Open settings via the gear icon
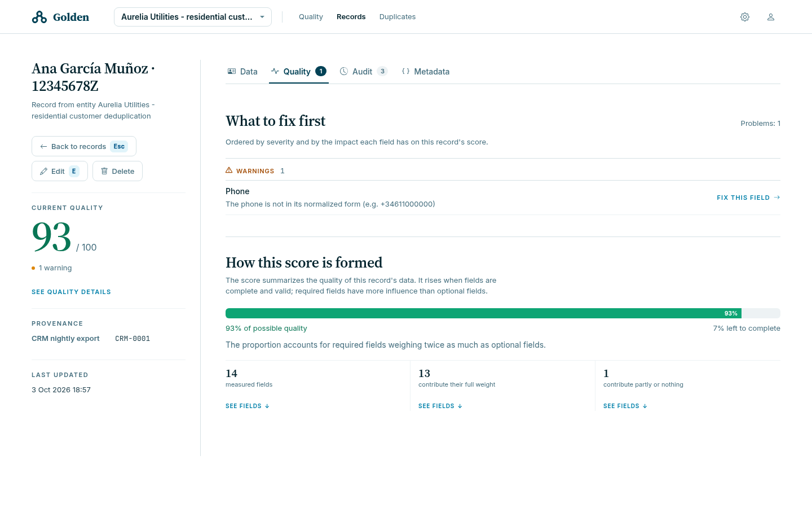The height and width of the screenshot is (508, 812). pos(745,17)
